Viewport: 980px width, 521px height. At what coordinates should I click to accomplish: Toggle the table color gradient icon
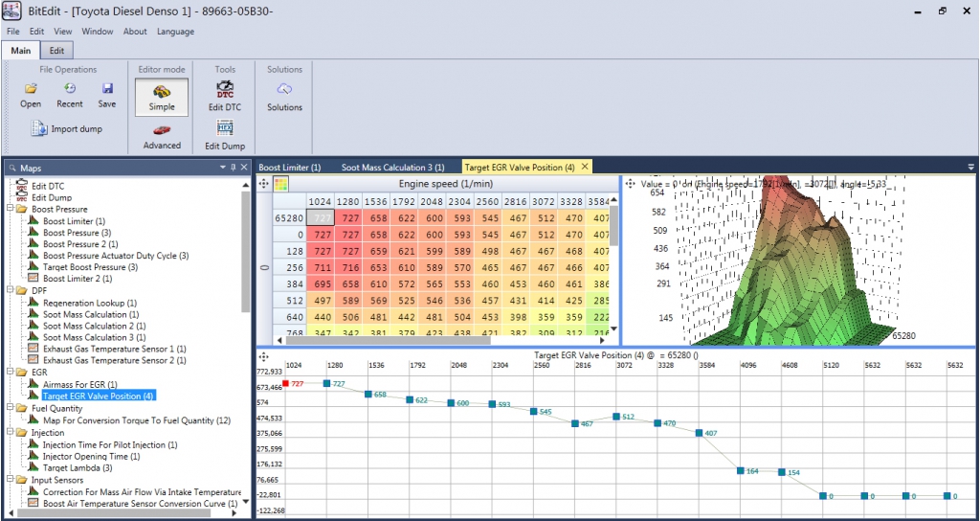(281, 184)
